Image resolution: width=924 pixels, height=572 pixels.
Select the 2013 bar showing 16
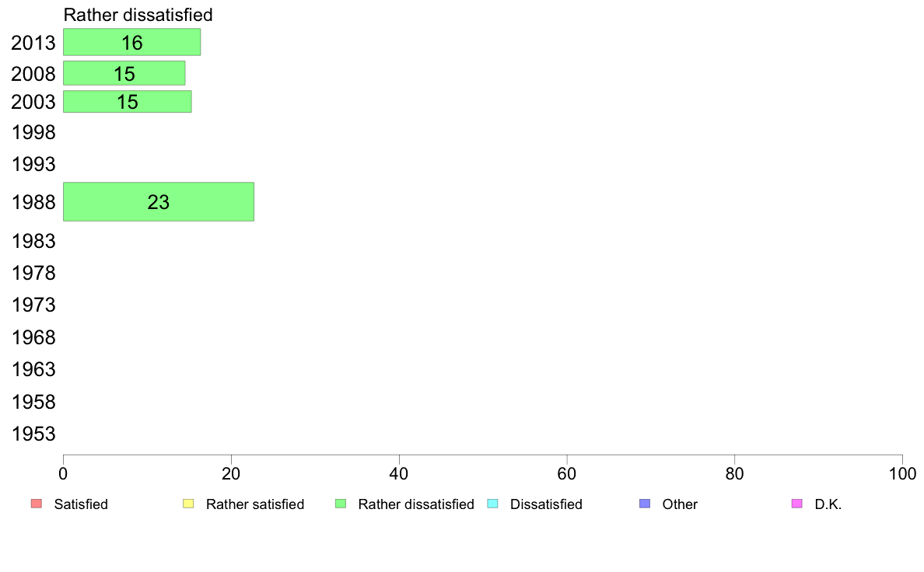(x=132, y=42)
